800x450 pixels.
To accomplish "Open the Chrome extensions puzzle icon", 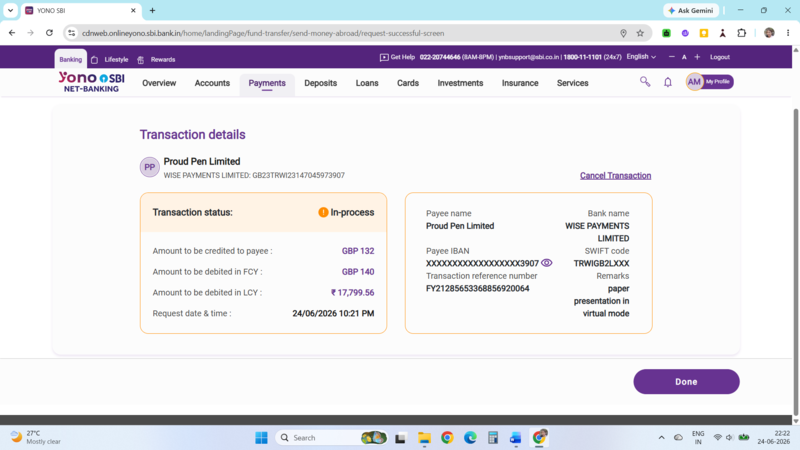I will [741, 33].
